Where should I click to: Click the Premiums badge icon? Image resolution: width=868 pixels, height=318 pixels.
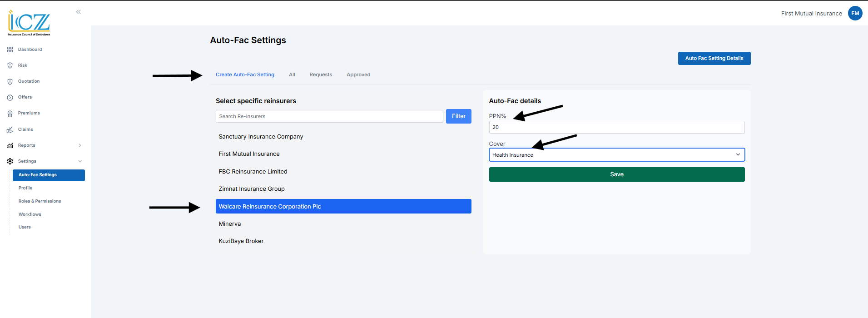pos(10,114)
